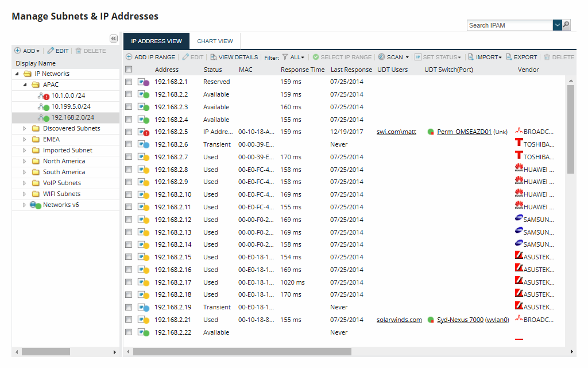This screenshot has height=368, width=588.
Task: Click the Edit pencil icon in the left panel
Action: tap(51, 51)
